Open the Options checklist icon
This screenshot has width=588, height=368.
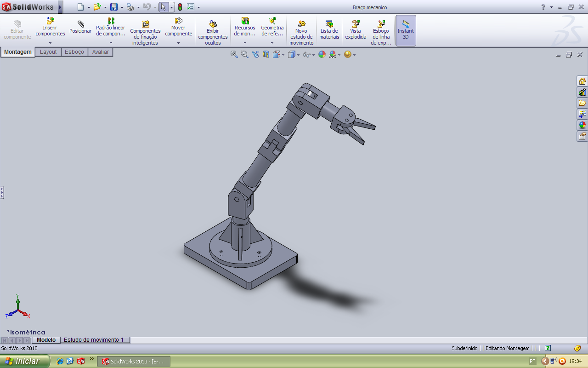[191, 7]
